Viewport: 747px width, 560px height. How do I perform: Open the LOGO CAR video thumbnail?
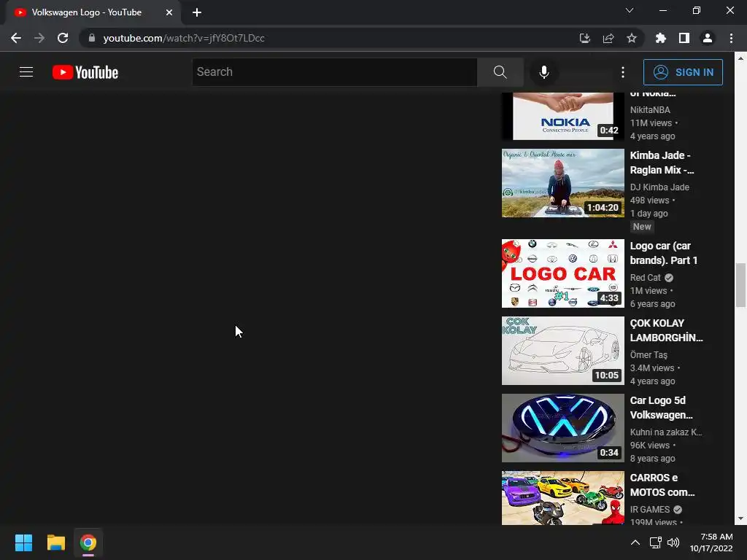tap(563, 273)
